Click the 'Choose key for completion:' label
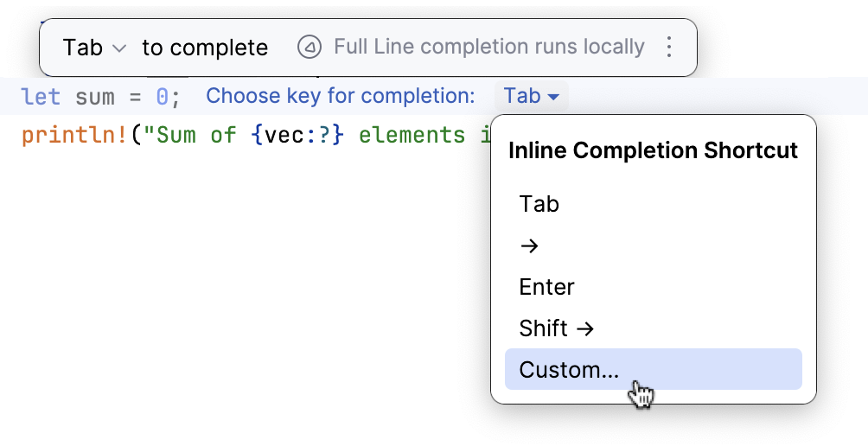 340,96
